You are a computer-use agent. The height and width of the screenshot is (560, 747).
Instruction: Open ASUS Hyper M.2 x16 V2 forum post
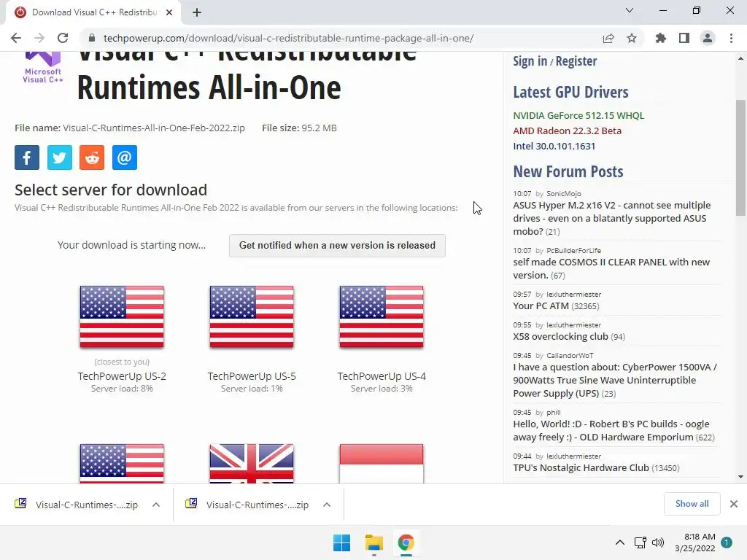pyautogui.click(x=612, y=218)
